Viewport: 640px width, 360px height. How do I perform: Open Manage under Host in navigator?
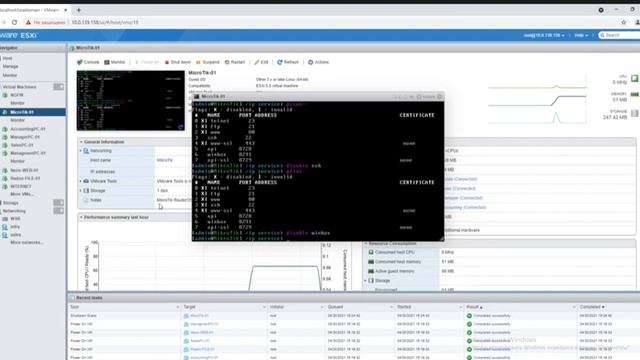[10, 66]
